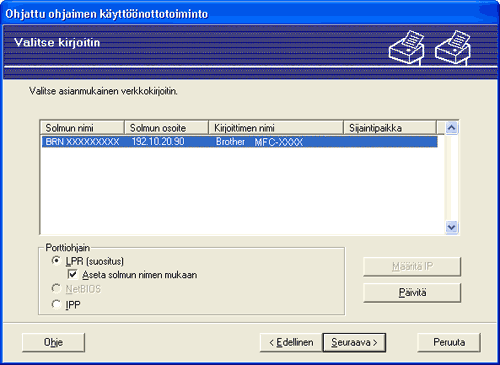Click the right printer icon in header
The image size is (500, 365).
pyautogui.click(x=453, y=47)
